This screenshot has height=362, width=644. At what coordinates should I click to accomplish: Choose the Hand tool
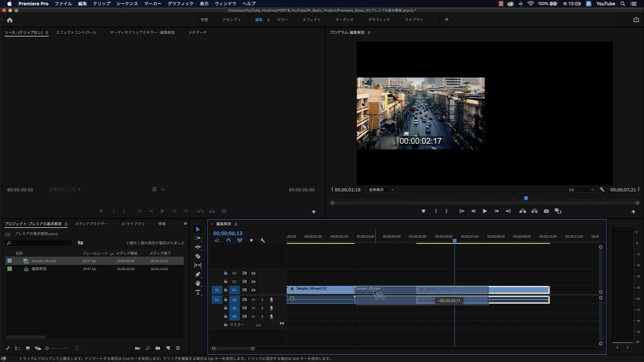point(197,283)
